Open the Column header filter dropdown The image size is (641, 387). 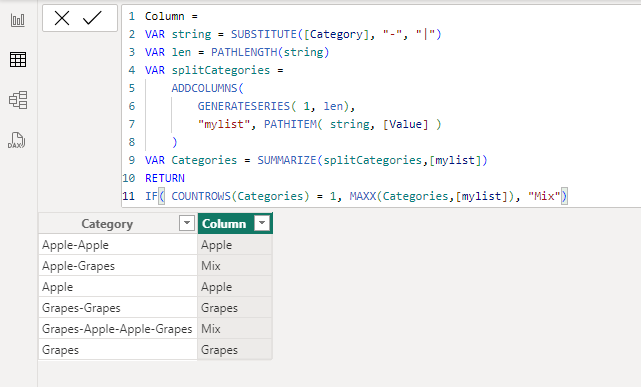tap(262, 223)
